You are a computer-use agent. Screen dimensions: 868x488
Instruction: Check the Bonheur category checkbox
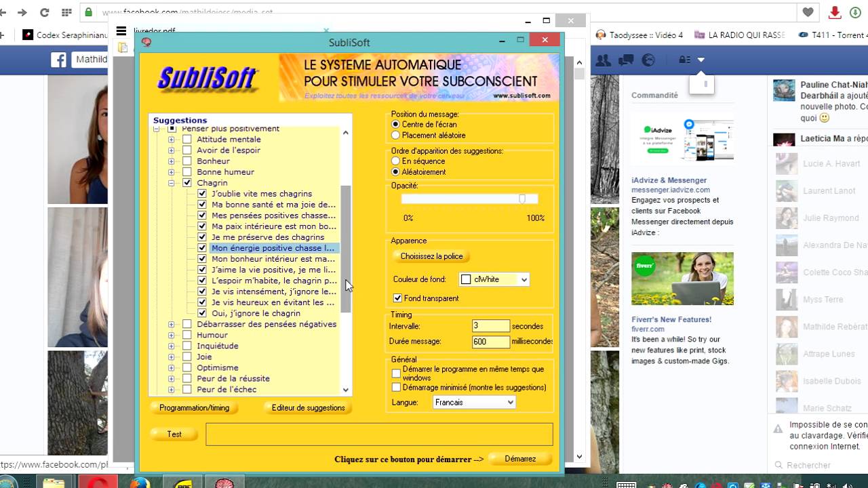[187, 161]
